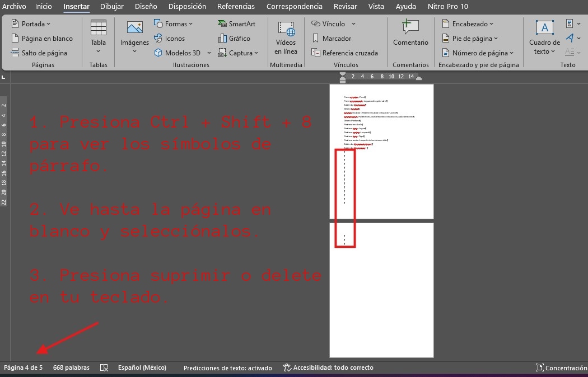
Task: Expand the Número de página dropdown arrow
Action: (511, 53)
